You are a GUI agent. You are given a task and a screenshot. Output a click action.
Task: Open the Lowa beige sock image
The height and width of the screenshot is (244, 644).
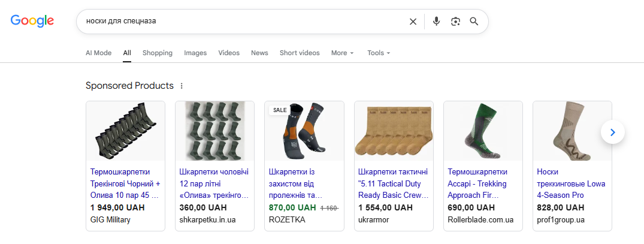tap(572, 131)
